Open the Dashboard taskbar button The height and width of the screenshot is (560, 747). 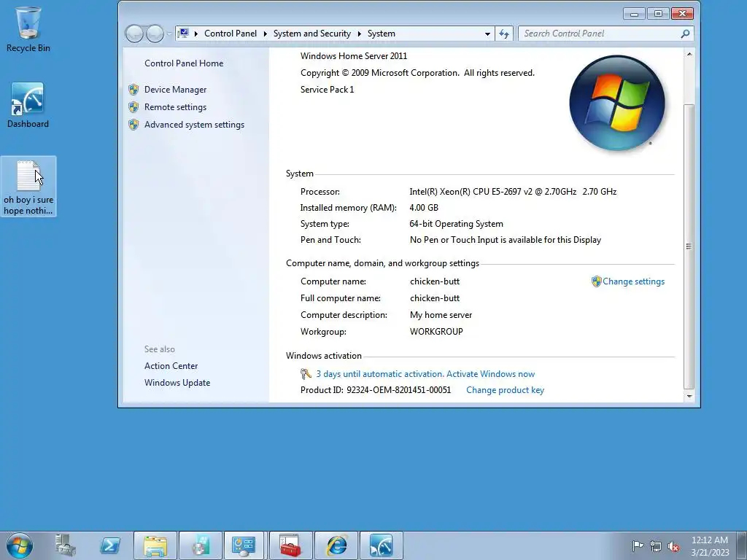[381, 545]
